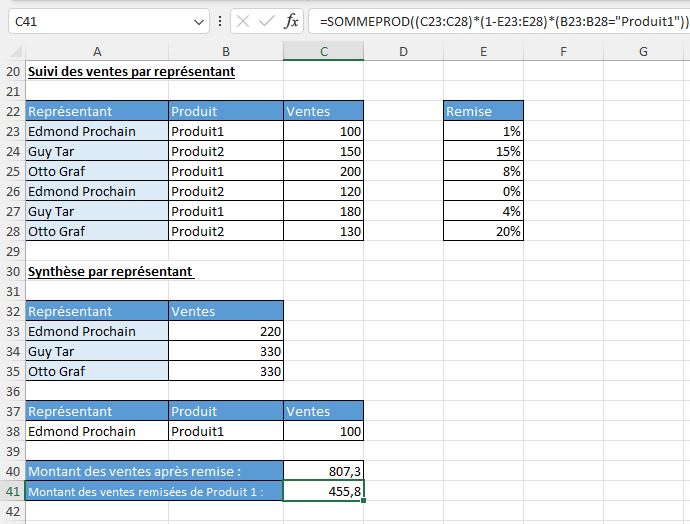
Task: Open the Name Box dropdown arrow
Action: [x=197, y=20]
